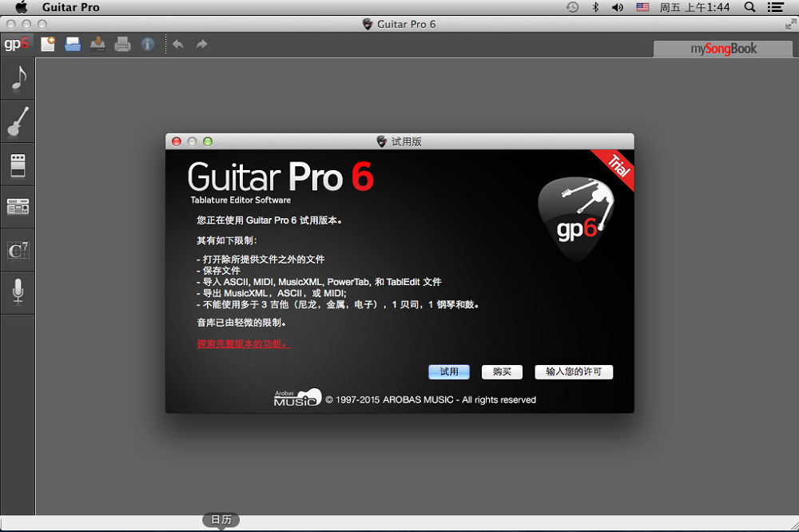Click the gp6 logo button
The image size is (799, 532).
[17, 44]
